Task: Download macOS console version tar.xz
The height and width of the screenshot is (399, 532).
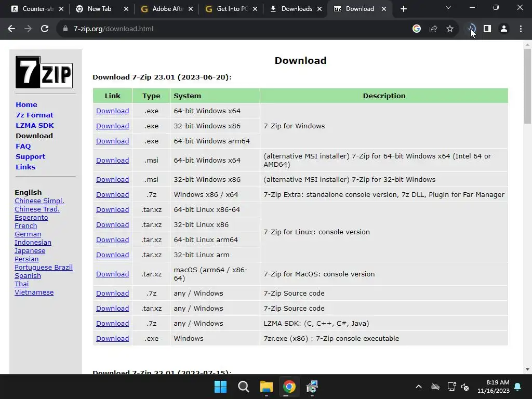Action: 112,274
